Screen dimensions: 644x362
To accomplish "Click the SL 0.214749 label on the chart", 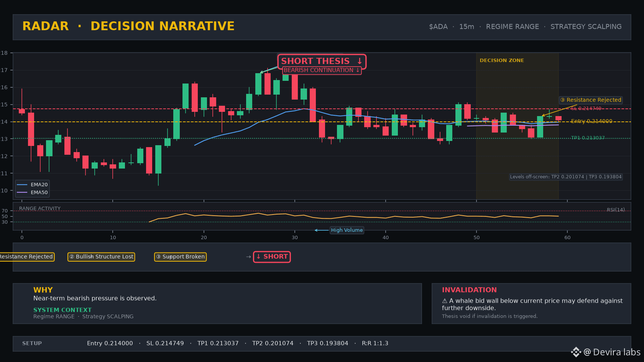I will point(586,108).
